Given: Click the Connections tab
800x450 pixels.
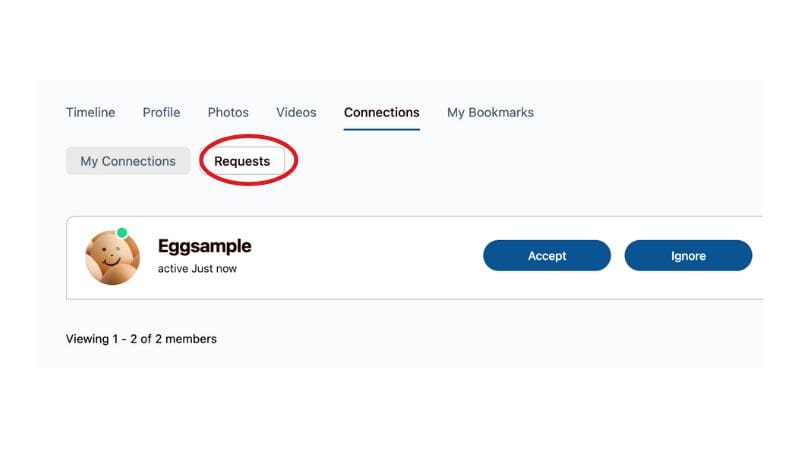Looking at the screenshot, I should click(382, 112).
